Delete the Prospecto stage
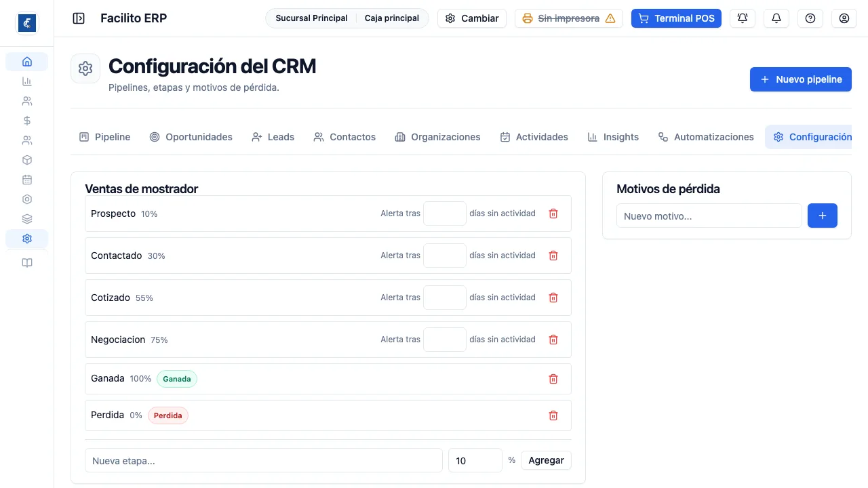 pyautogui.click(x=553, y=213)
